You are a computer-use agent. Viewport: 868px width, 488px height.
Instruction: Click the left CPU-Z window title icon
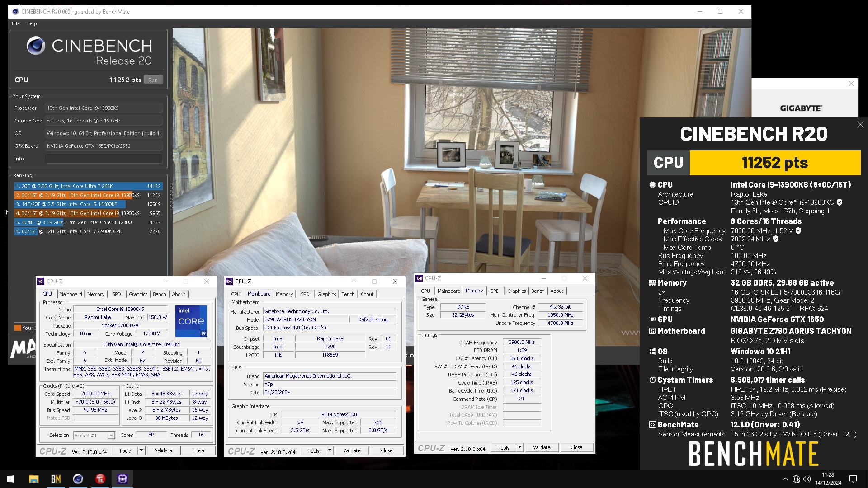pyautogui.click(x=41, y=282)
